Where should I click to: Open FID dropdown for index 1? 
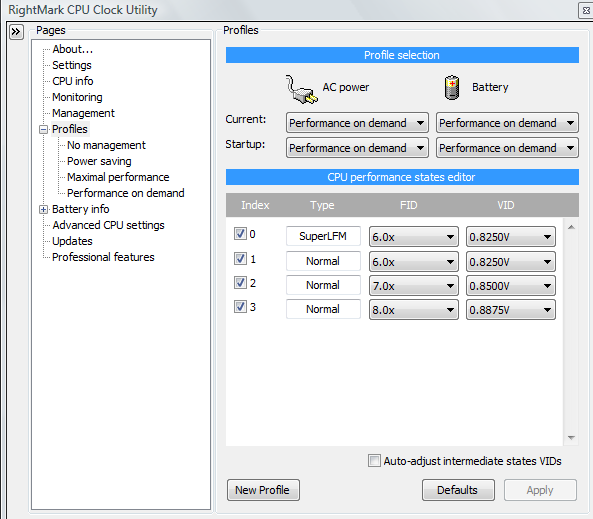414,262
